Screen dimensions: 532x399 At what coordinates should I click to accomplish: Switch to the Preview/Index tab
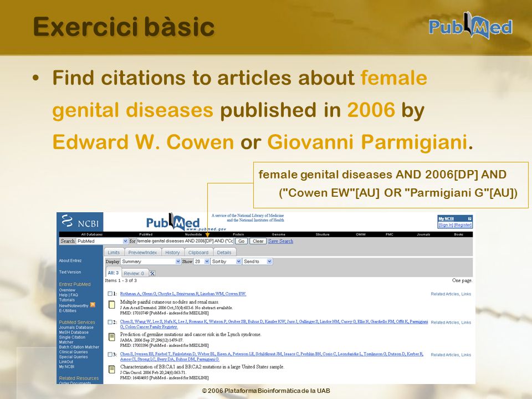[x=142, y=253]
